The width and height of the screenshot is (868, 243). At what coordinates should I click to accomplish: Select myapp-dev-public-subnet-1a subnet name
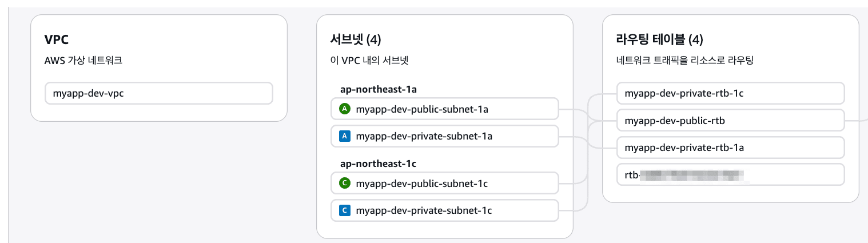tap(421, 109)
